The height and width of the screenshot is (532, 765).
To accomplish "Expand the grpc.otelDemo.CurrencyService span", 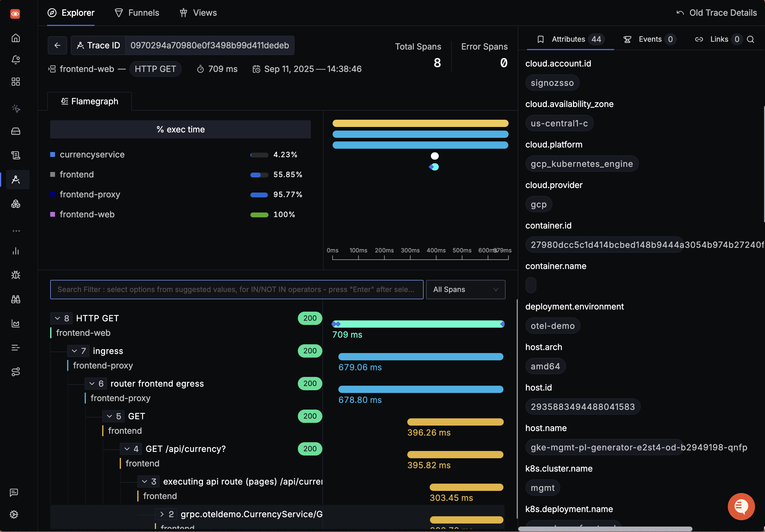I will tap(162, 514).
